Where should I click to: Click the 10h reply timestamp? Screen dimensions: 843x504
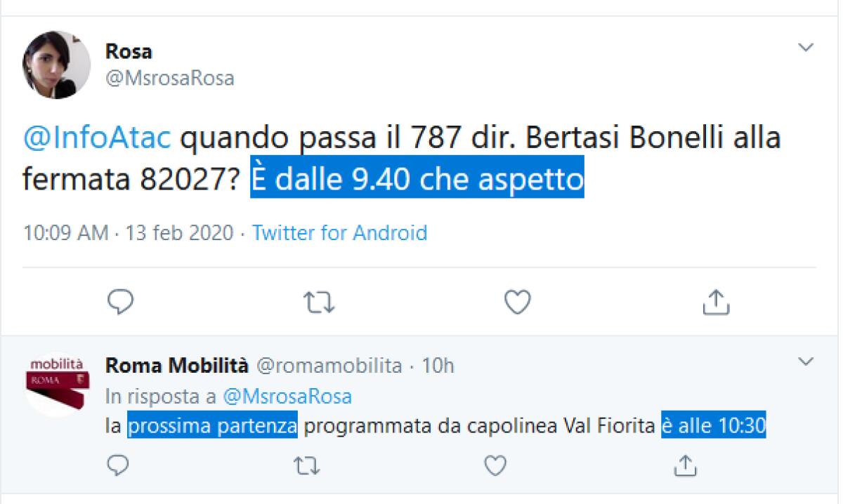(438, 366)
